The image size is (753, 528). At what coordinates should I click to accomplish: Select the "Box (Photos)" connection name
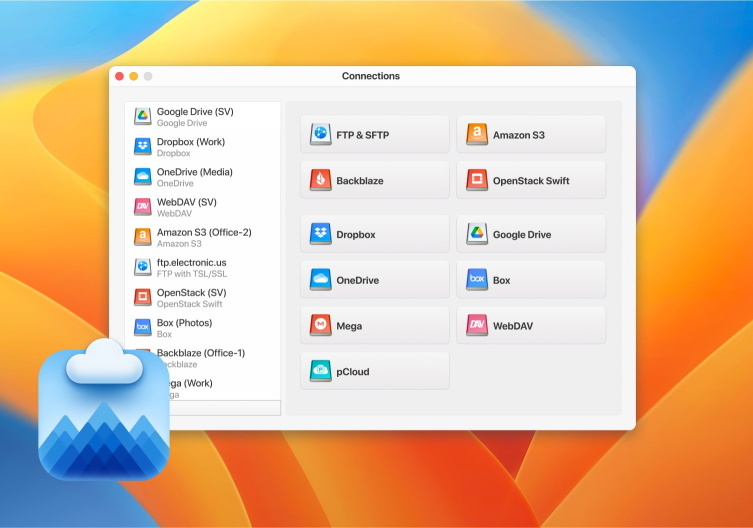click(x=184, y=323)
